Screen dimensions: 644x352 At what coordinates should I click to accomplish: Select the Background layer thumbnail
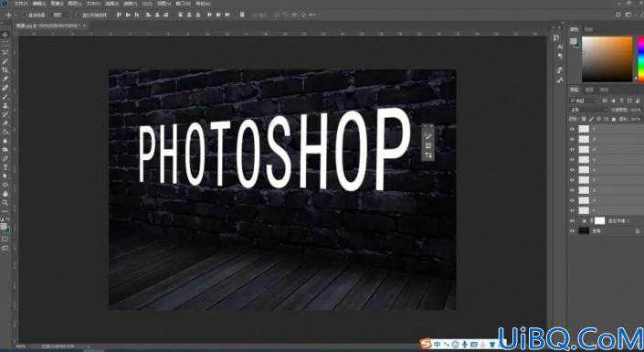pos(584,231)
